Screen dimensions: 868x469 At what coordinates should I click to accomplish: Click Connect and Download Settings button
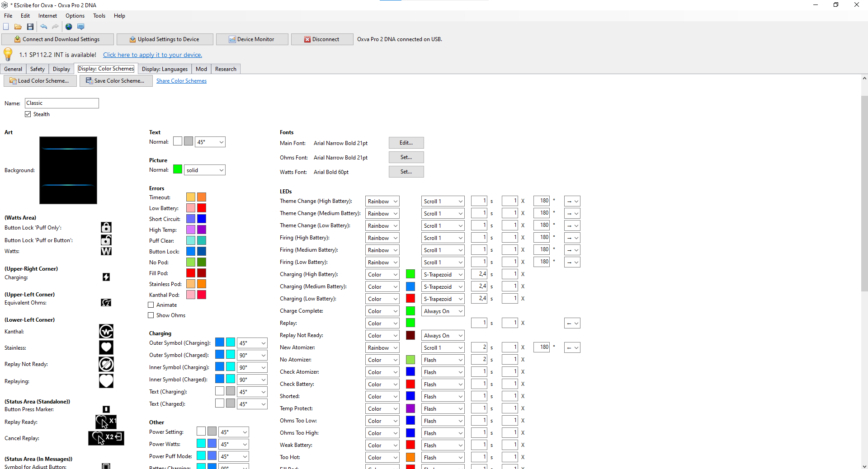click(x=57, y=39)
